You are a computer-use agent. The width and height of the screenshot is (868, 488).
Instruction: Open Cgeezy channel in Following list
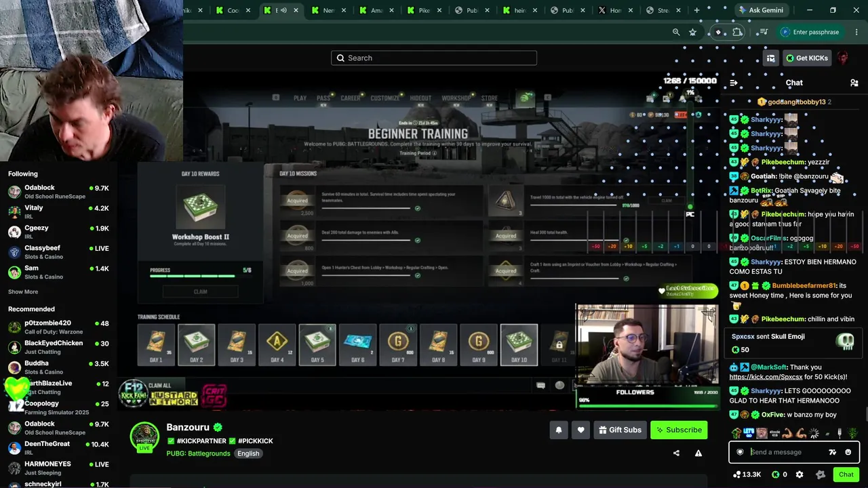coord(58,232)
